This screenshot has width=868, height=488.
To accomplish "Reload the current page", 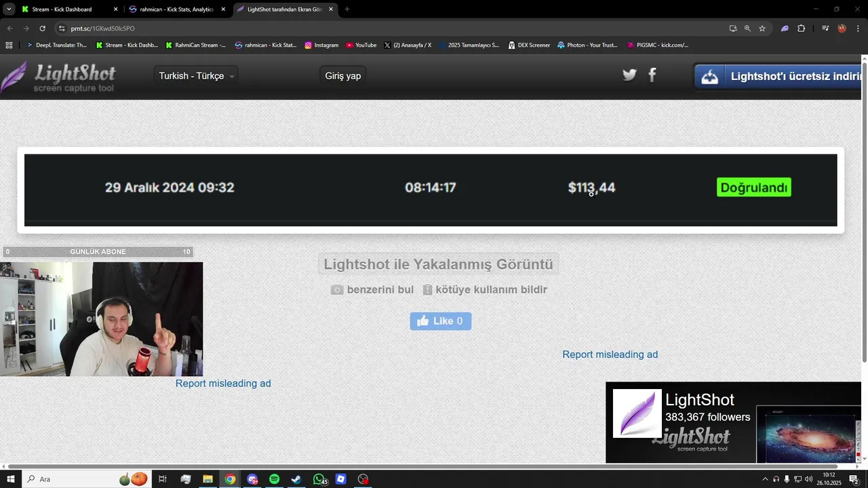I will pos(42,28).
